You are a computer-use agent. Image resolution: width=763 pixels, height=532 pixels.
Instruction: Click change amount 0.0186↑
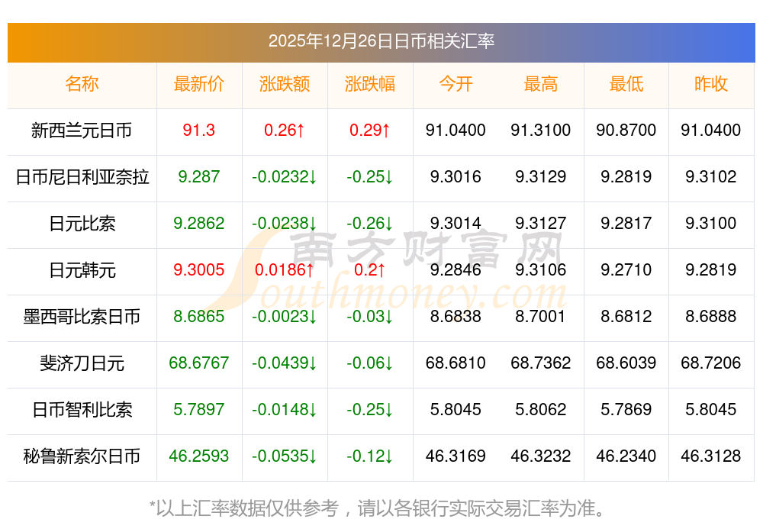[x=284, y=269]
